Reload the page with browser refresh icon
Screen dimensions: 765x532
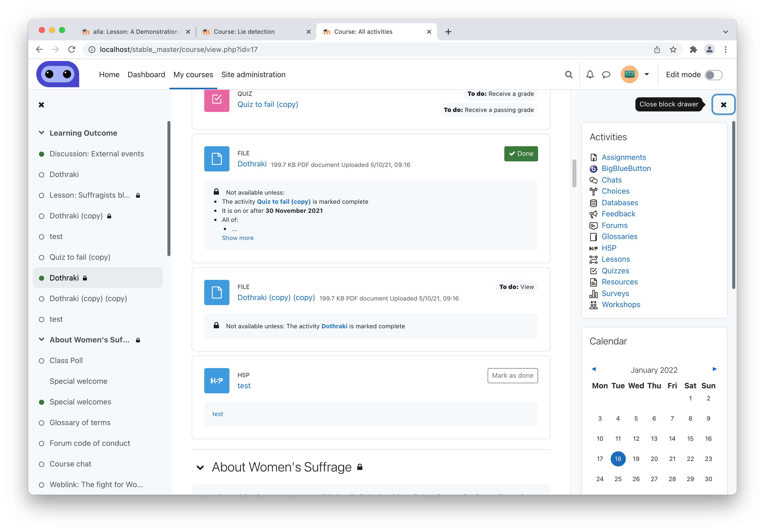[72, 49]
